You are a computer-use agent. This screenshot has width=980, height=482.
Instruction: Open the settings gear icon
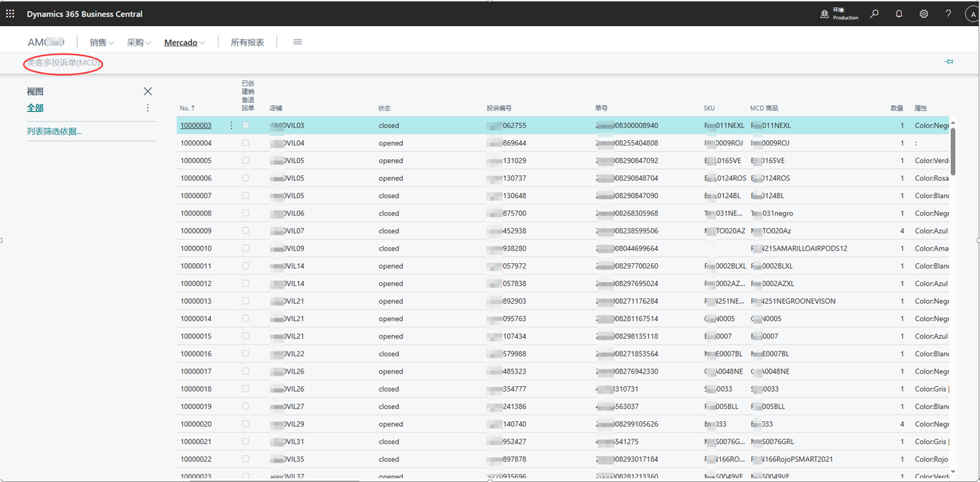coord(923,14)
